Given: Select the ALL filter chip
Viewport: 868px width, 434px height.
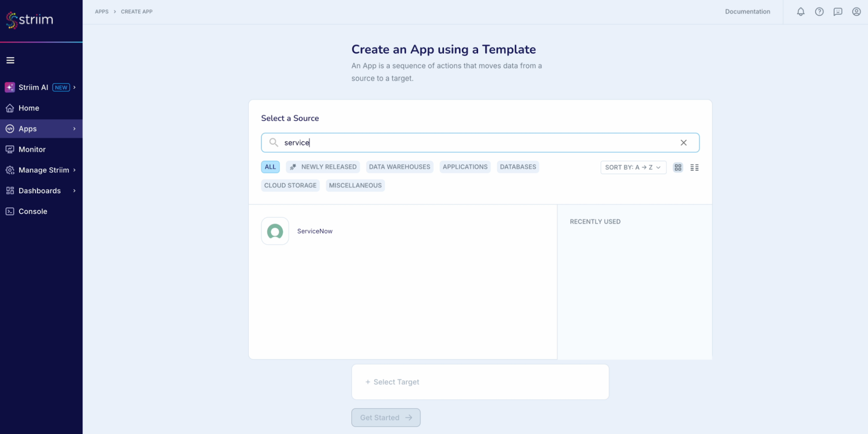Looking at the screenshot, I should [x=270, y=167].
